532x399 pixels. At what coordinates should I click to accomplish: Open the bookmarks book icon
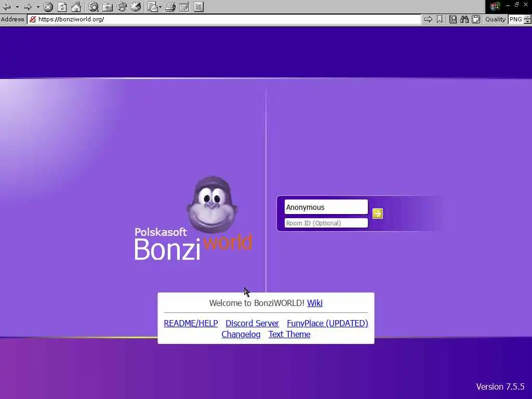coord(453,19)
